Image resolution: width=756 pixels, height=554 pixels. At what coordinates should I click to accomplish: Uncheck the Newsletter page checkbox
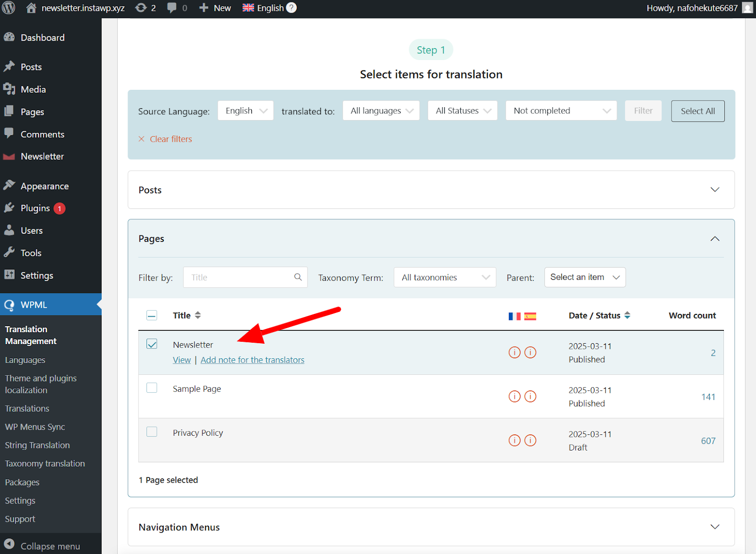pyautogui.click(x=152, y=344)
